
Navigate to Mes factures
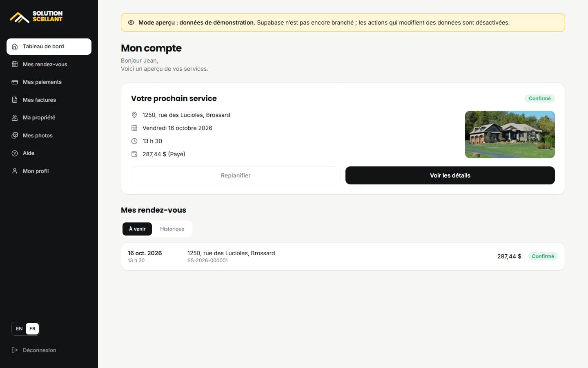(49, 100)
